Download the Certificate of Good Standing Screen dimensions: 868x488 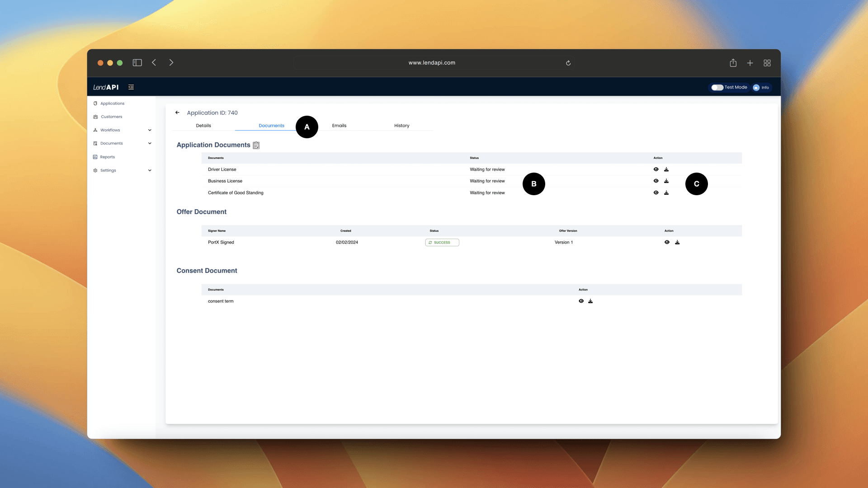pos(666,193)
